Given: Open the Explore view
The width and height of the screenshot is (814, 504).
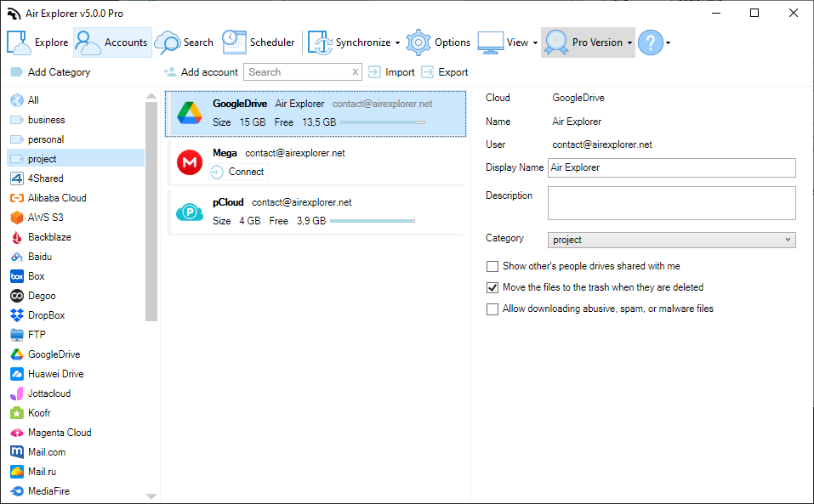Looking at the screenshot, I should [x=38, y=42].
